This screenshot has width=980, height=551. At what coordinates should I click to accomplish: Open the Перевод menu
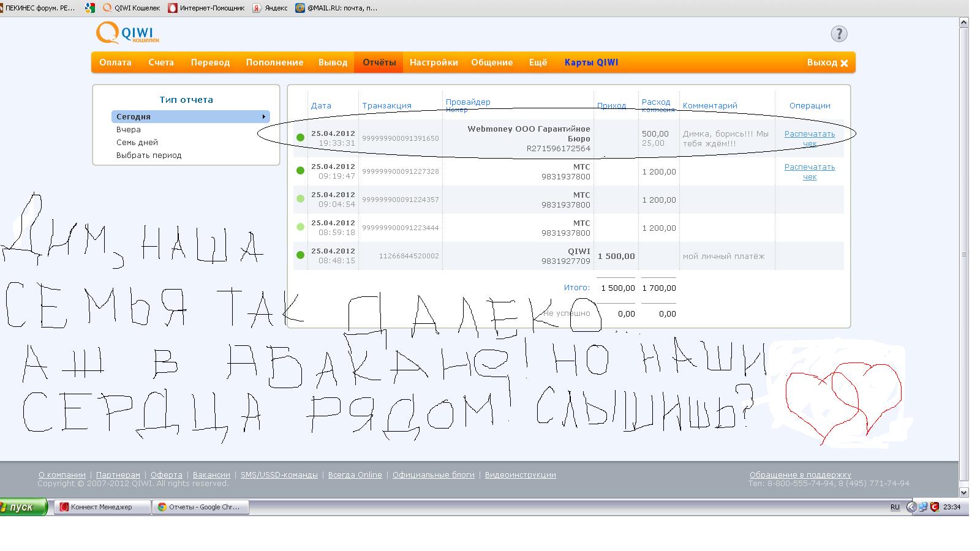[210, 62]
